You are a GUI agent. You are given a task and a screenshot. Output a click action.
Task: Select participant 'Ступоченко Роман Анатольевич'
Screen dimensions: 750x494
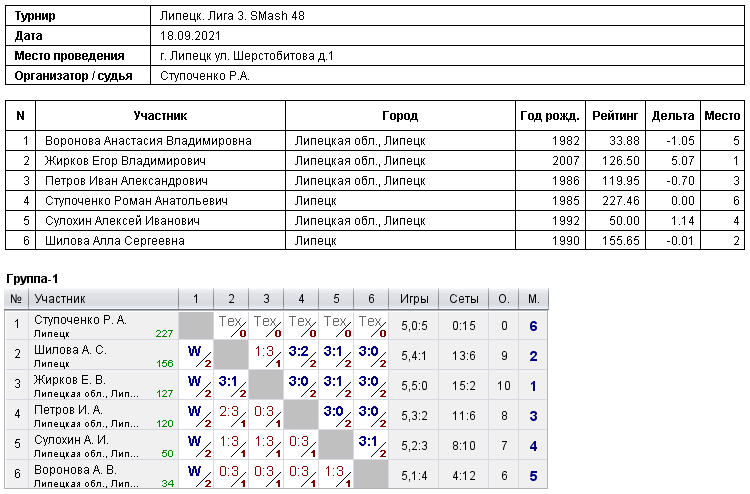(x=136, y=201)
